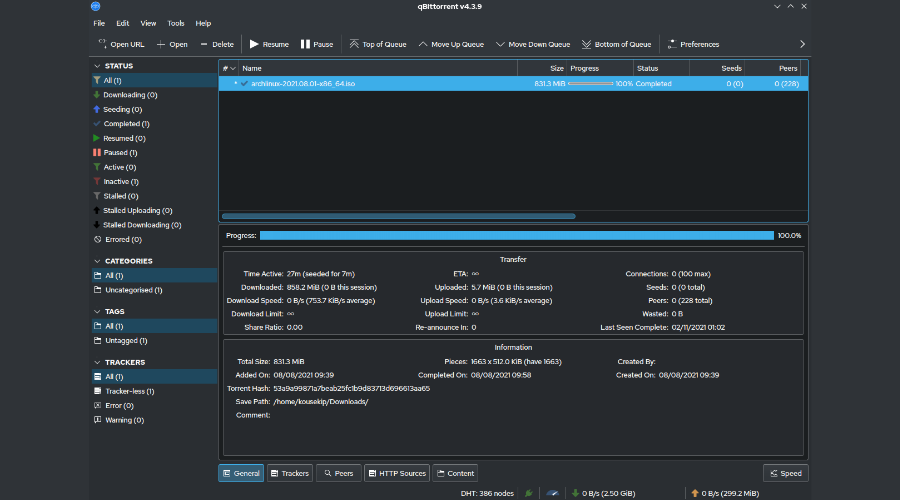Click the download speed status indicator

[x=603, y=493]
